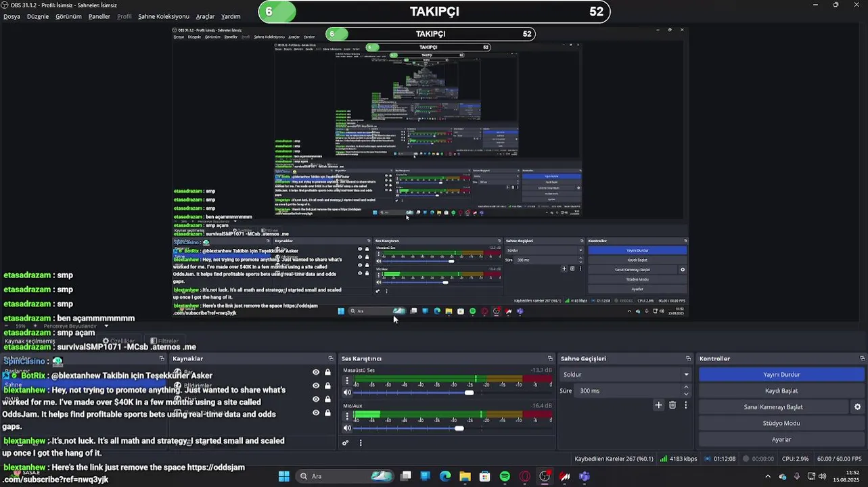Click Yayını Durdur to stop streaming
This screenshot has width=868, height=487.
pos(781,375)
